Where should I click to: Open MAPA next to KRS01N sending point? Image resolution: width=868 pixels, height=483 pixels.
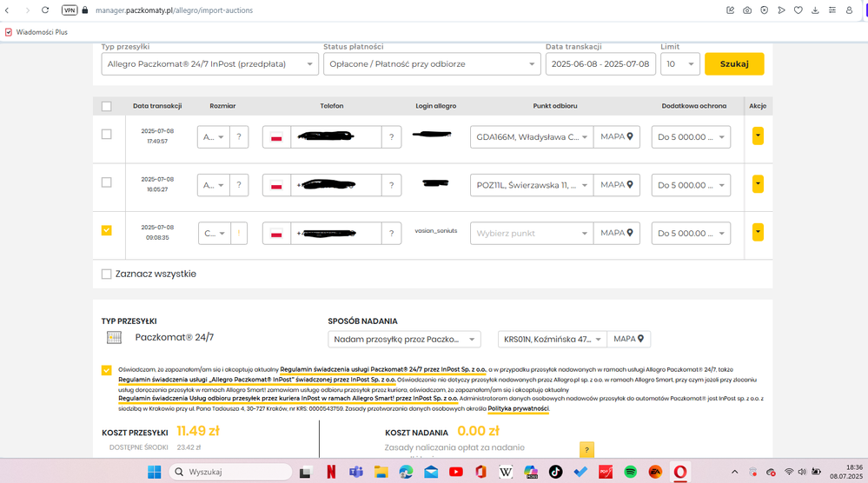click(629, 339)
